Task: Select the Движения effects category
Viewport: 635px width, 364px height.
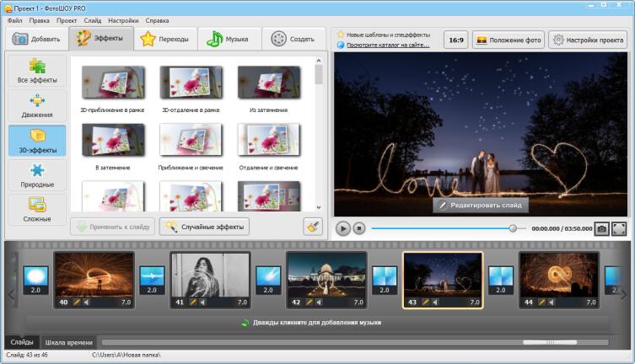Action: pos(37,105)
